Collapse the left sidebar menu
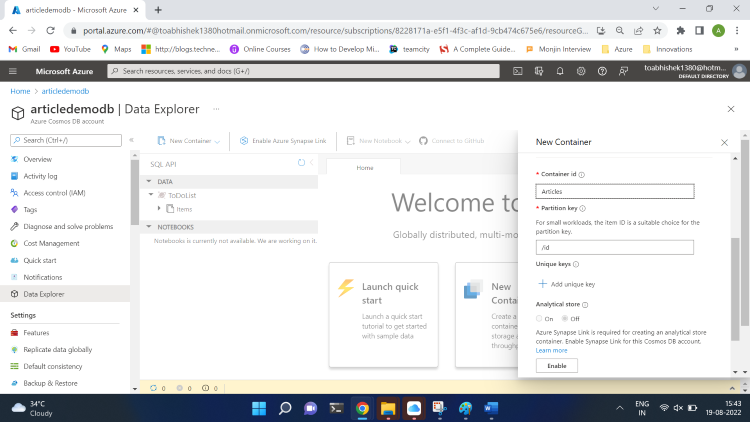750x422 pixels. pos(131,140)
